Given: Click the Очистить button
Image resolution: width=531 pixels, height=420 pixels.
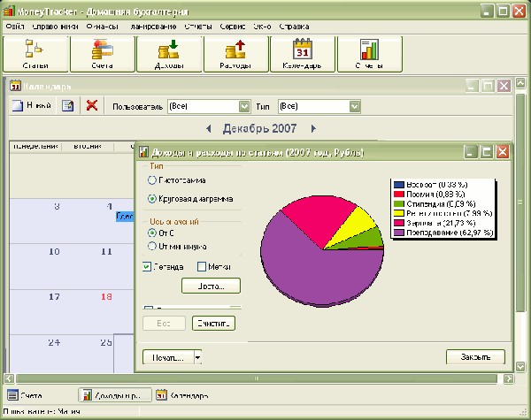Looking at the screenshot, I should [x=213, y=324].
